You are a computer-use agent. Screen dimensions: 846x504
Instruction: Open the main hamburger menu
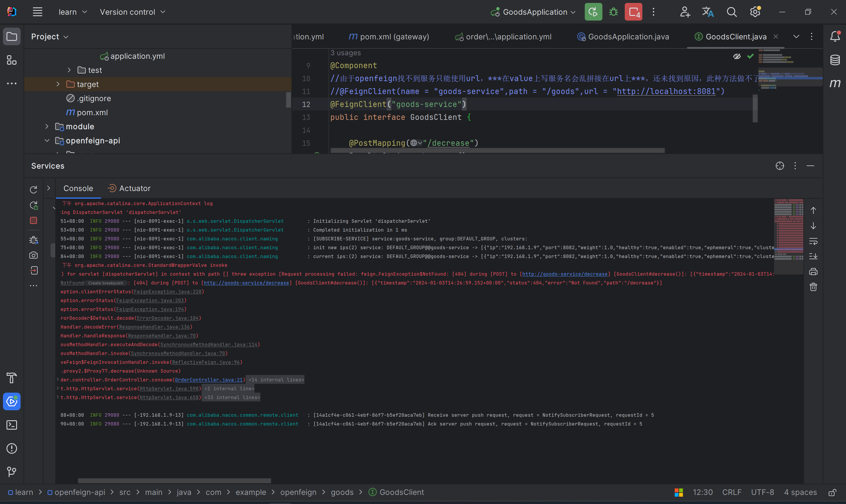point(37,12)
